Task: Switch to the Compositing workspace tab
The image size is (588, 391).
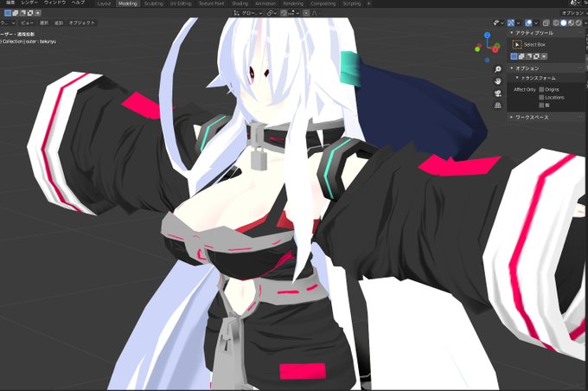Action: (x=323, y=3)
